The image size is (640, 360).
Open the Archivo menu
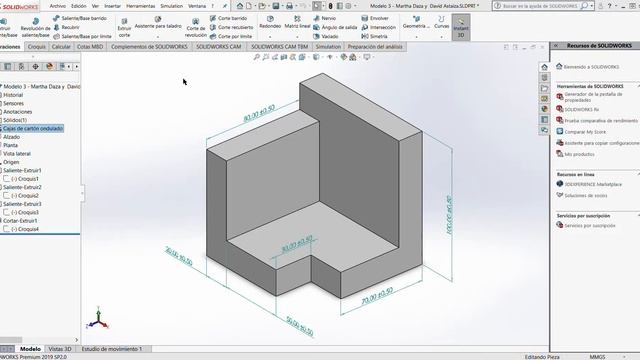tap(58, 6)
